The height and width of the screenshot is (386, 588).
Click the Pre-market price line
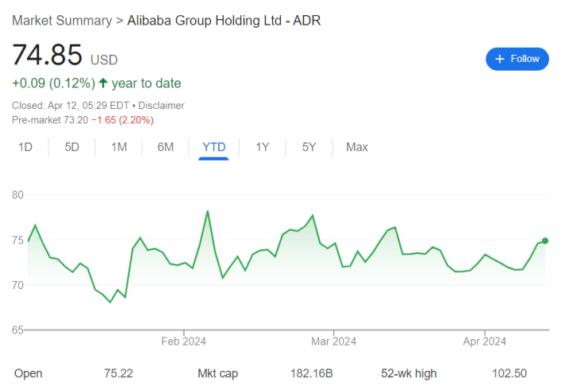(x=83, y=120)
